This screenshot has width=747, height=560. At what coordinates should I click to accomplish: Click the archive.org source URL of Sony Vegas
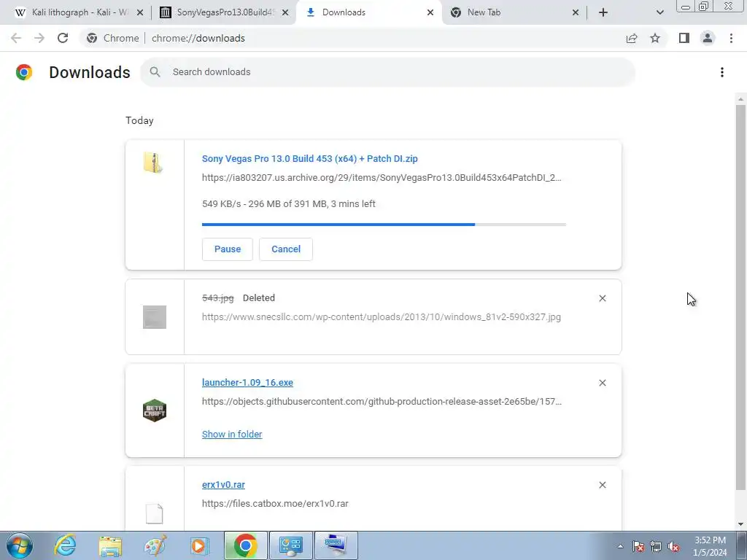pyautogui.click(x=382, y=178)
